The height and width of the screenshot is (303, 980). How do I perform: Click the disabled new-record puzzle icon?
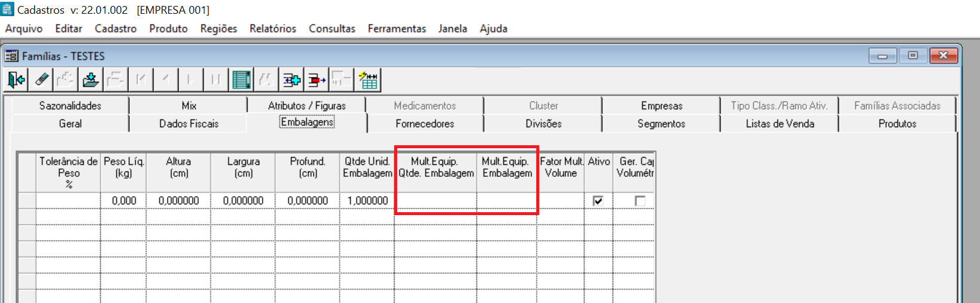pyautogui.click(x=66, y=79)
